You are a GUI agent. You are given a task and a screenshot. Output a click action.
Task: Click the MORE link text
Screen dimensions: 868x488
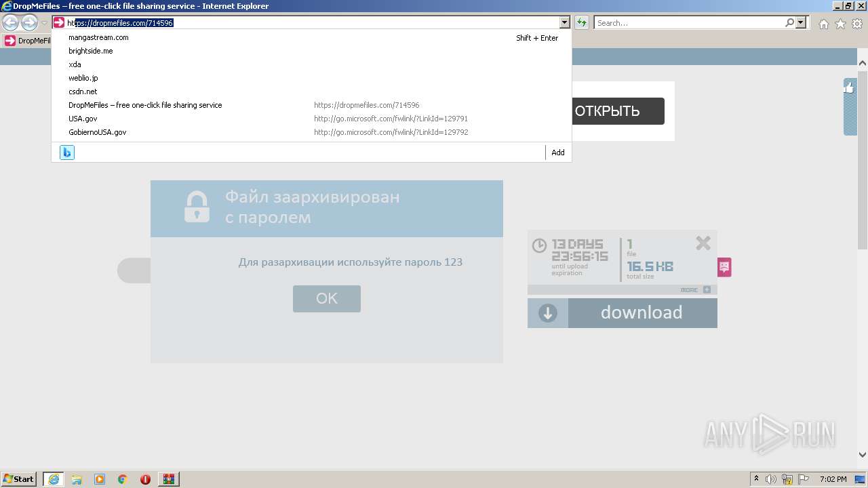tap(689, 290)
